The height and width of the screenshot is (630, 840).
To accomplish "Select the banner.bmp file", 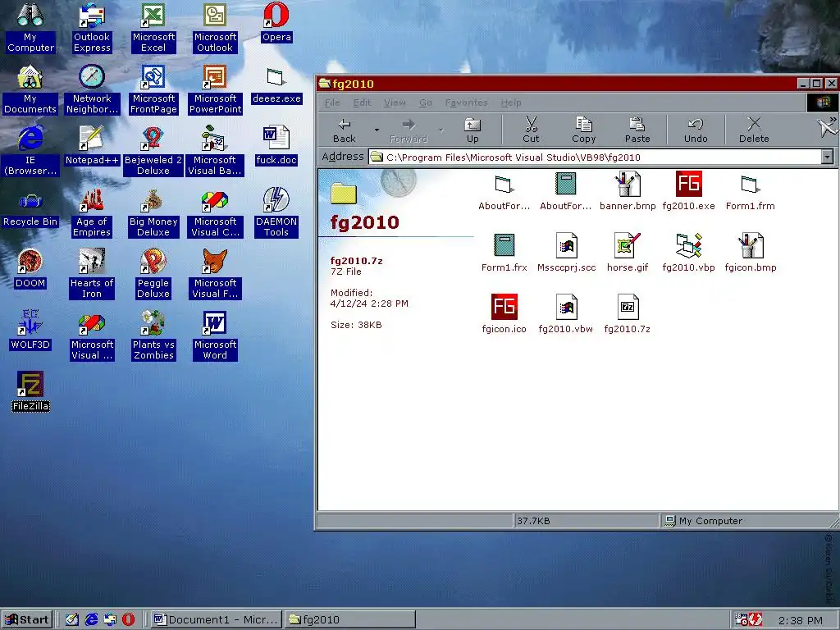I will 628,191.
